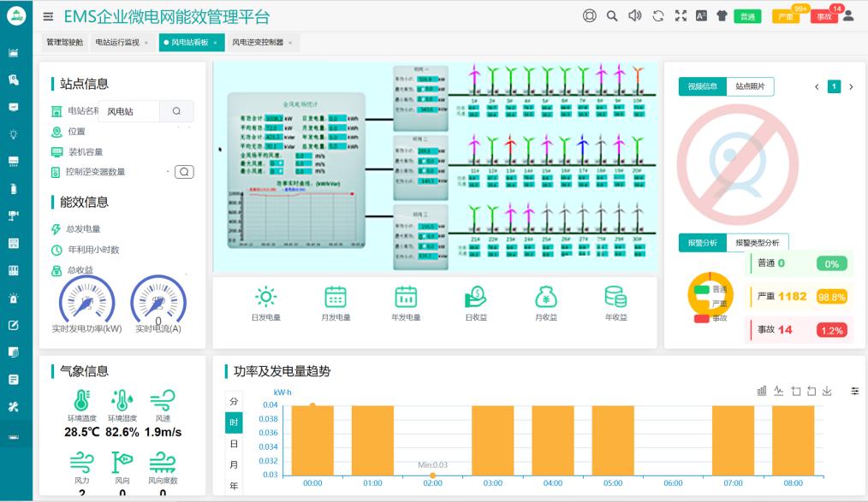Click the refresh icon in top toolbar
Viewport: 868px width, 502px height.
(x=657, y=15)
